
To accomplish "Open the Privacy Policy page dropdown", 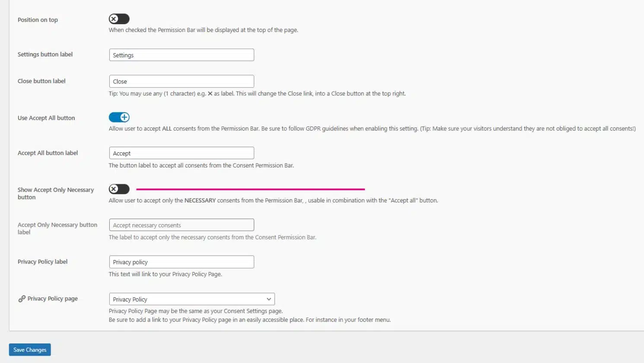I will click(192, 299).
